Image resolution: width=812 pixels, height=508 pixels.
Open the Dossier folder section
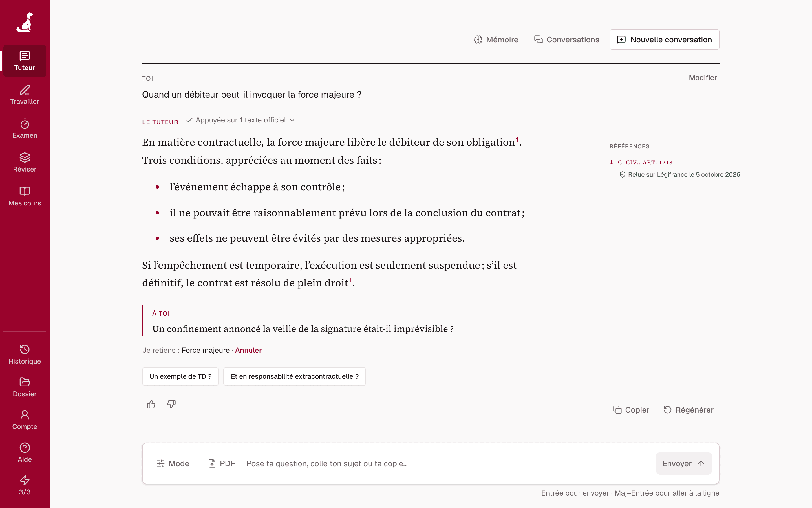(25, 387)
